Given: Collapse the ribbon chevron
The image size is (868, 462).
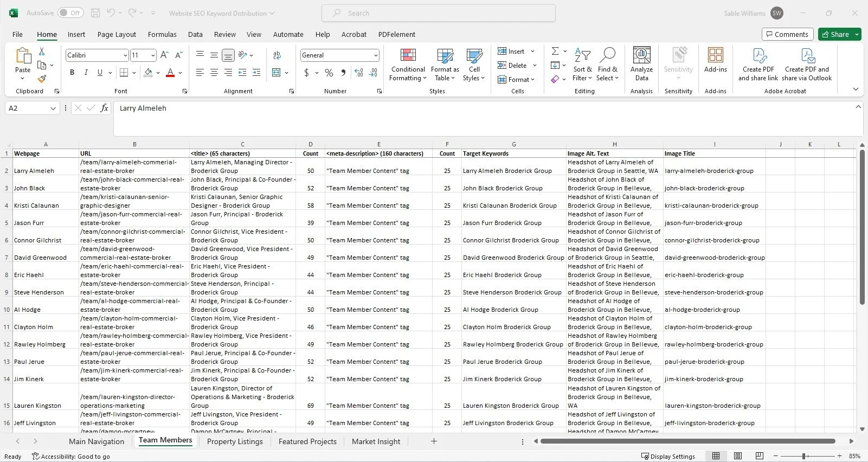Looking at the screenshot, I should [856, 89].
